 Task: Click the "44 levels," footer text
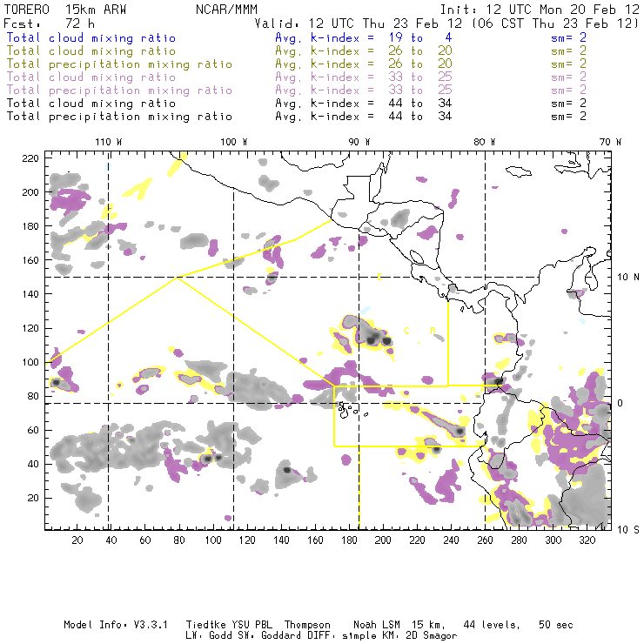(x=492, y=625)
